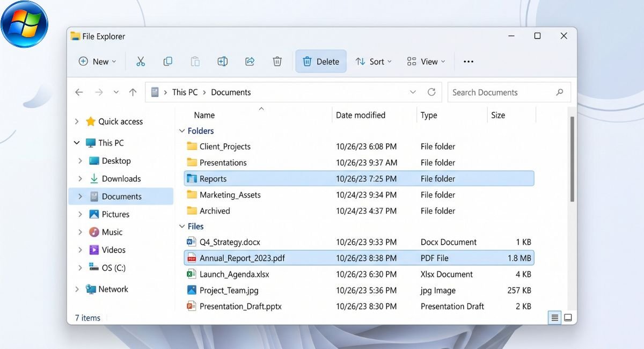
Task: Collapse the Files group
Action: pyautogui.click(x=181, y=227)
